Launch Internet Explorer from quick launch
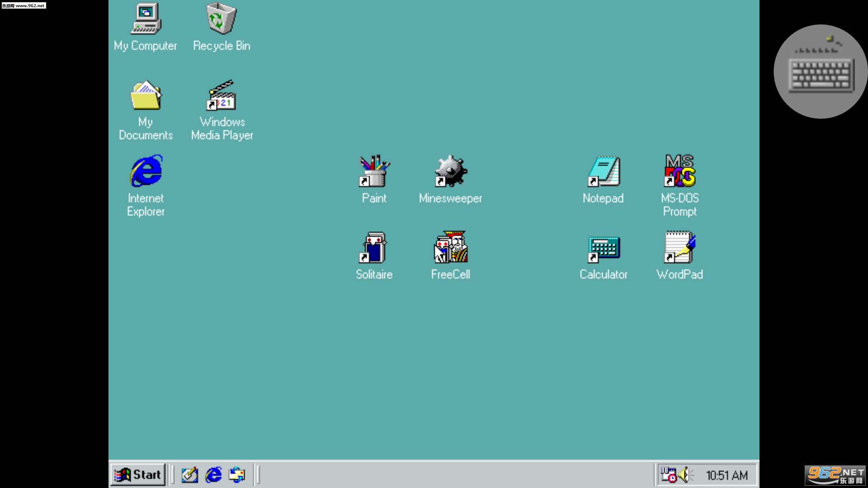Viewport: 868px width, 488px height. pos(213,475)
